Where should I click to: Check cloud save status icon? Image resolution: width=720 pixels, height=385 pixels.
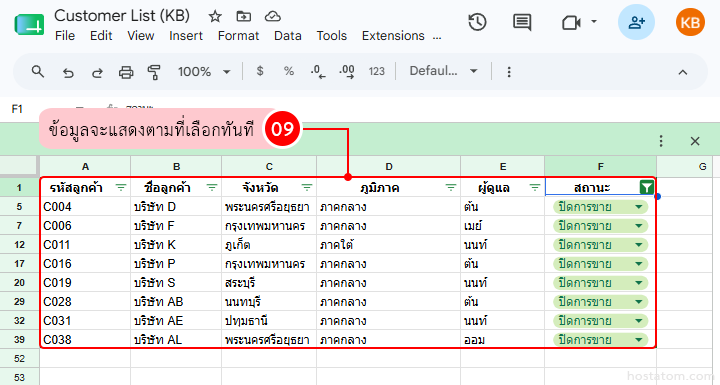click(x=273, y=17)
